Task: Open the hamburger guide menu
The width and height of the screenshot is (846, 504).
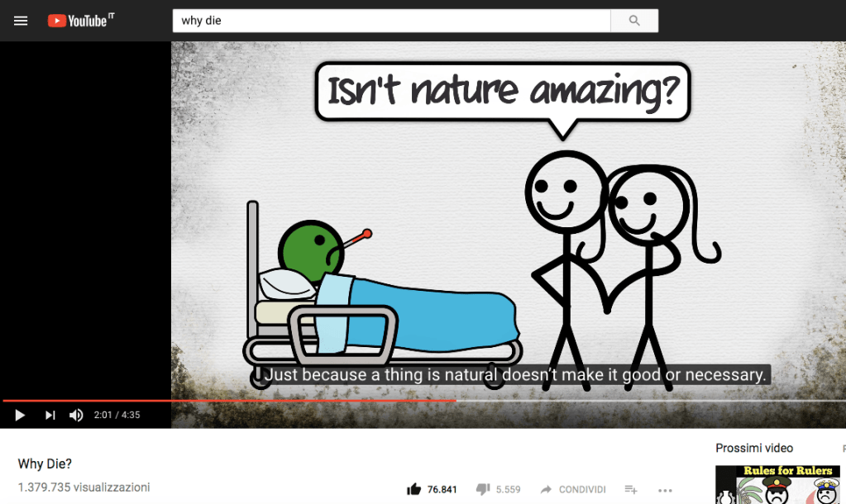Action: tap(21, 21)
